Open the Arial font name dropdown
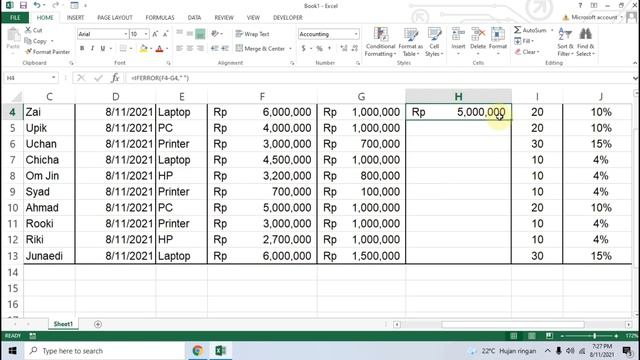Viewport: 640px width, 360px height. tap(126, 34)
